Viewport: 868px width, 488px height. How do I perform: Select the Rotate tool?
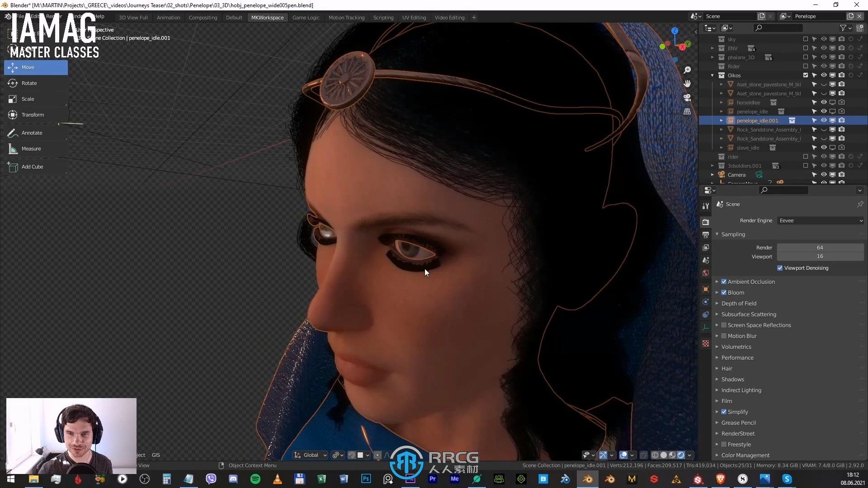(36, 83)
